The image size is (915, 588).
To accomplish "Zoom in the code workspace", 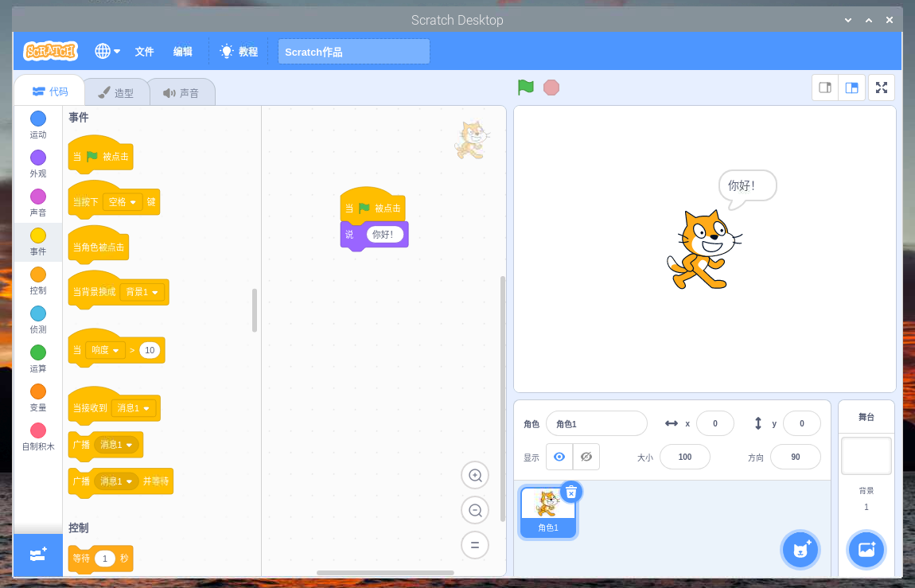I will [475, 475].
